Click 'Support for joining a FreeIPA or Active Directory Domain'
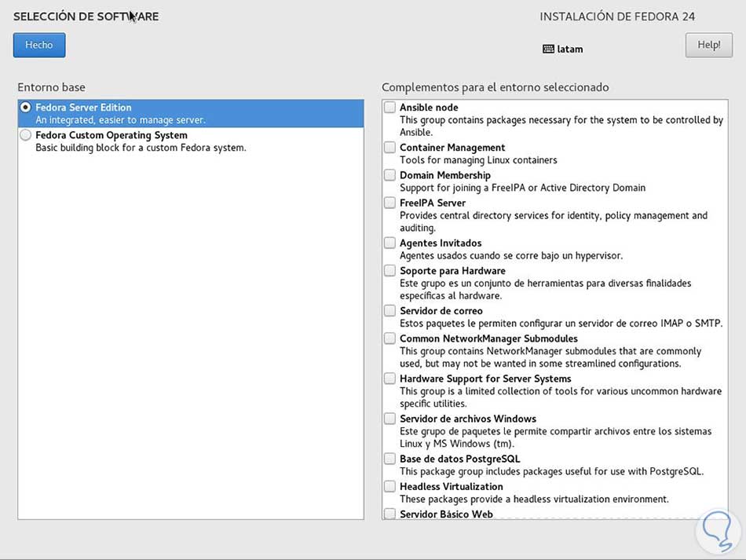 [x=522, y=188]
